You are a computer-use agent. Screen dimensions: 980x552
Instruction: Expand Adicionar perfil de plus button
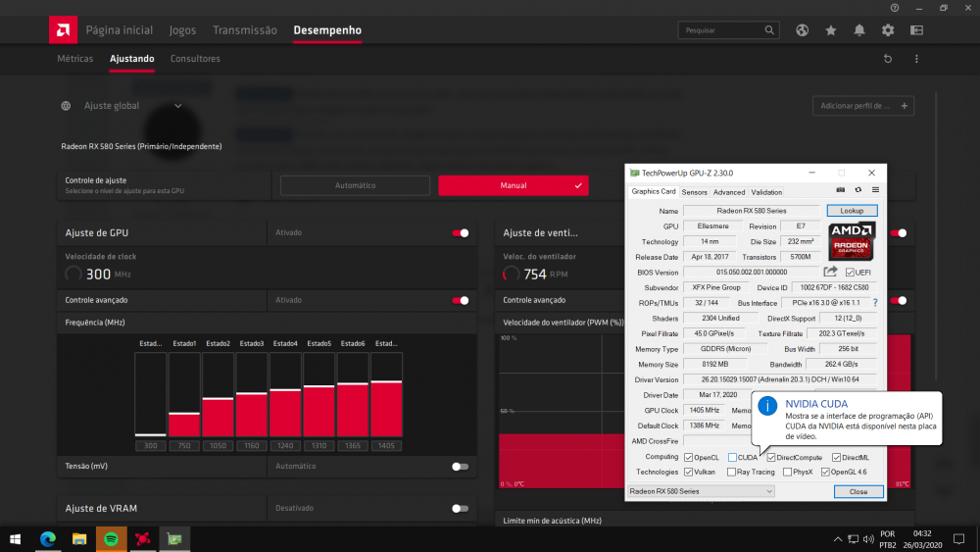pos(905,106)
